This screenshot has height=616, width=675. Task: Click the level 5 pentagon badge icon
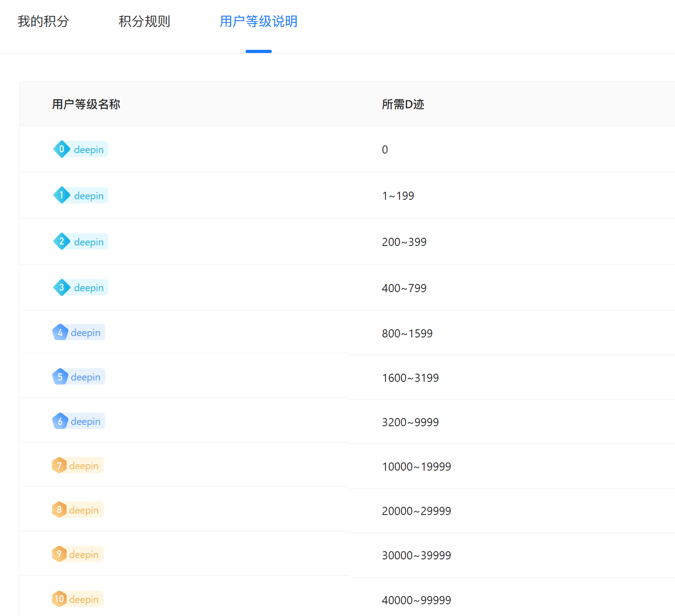coord(60,376)
